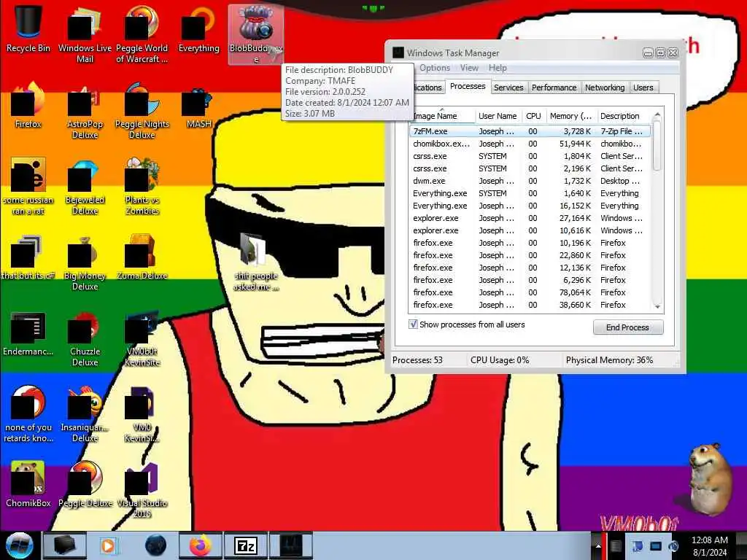Click the Windows Start orb
This screenshot has height=560, width=747.
coord(19,545)
